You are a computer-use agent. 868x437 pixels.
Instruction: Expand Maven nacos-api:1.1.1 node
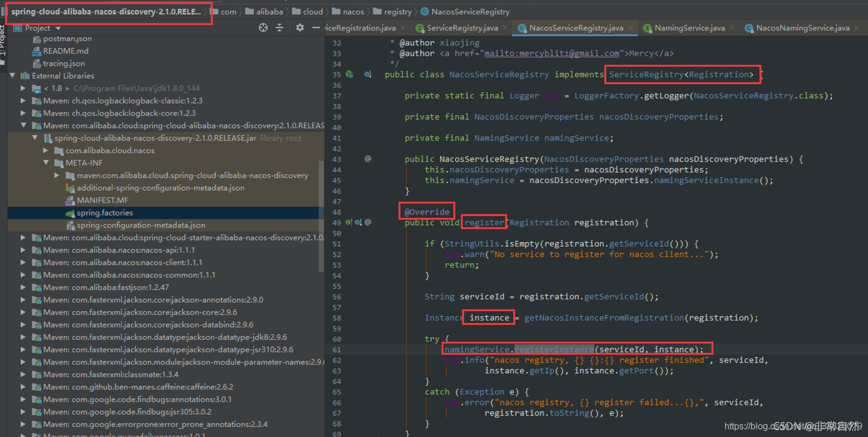(x=23, y=250)
